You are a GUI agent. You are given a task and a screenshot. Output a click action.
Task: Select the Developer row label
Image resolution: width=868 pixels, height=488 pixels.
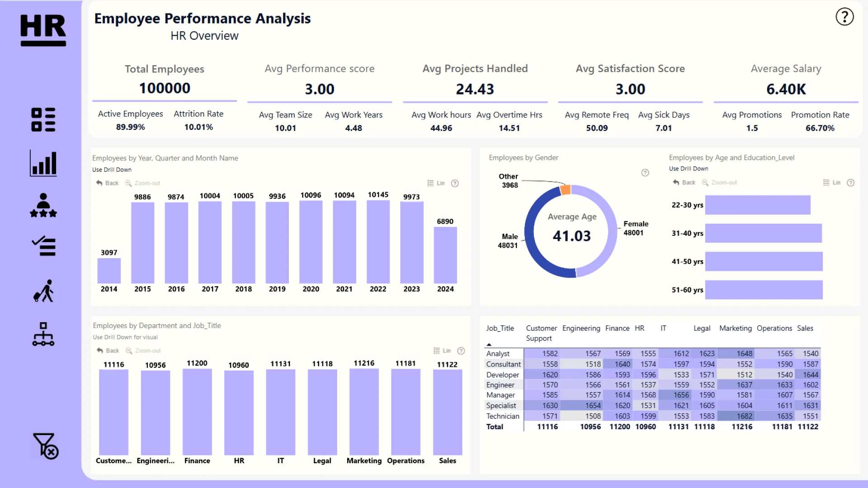coord(503,375)
